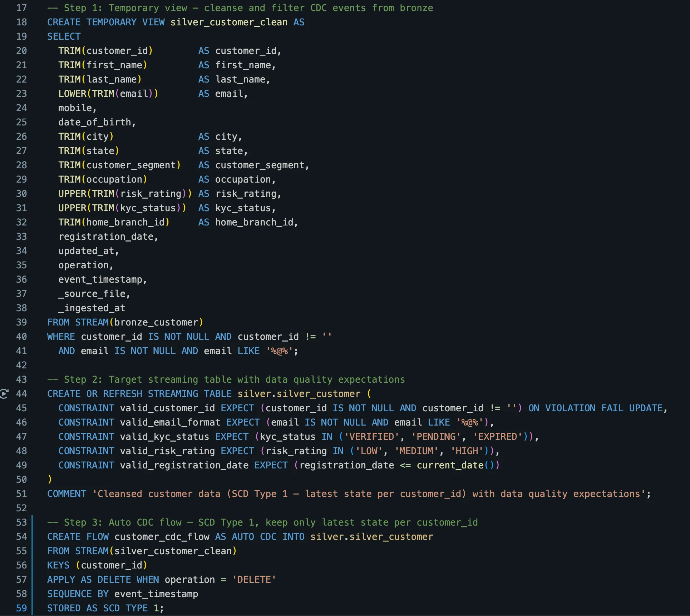Screen dimensions: 690x616
Task: Click 'event_timestamp,' on line 36
Action: [103, 279]
